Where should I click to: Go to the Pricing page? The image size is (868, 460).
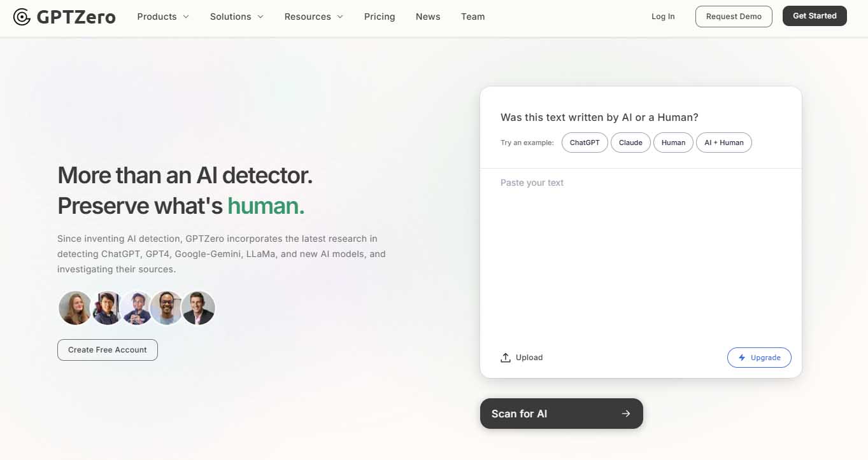point(380,17)
